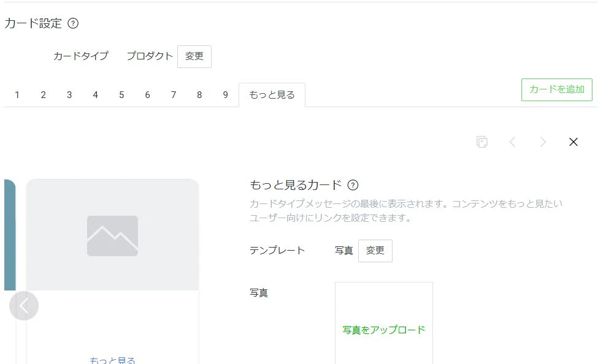The width and height of the screenshot is (606, 364).
Task: Switch to card tab 3
Action: [x=69, y=95]
